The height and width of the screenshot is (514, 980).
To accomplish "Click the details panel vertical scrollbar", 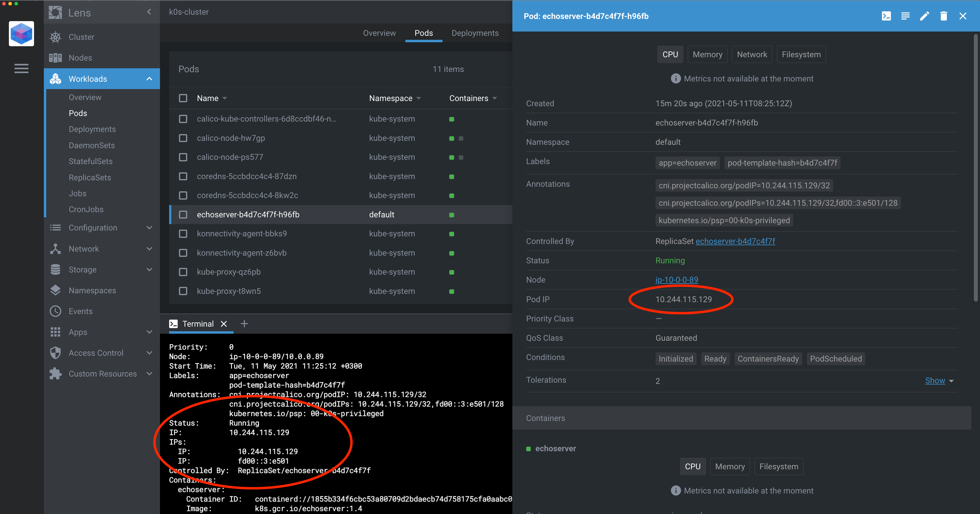I will click(x=975, y=167).
